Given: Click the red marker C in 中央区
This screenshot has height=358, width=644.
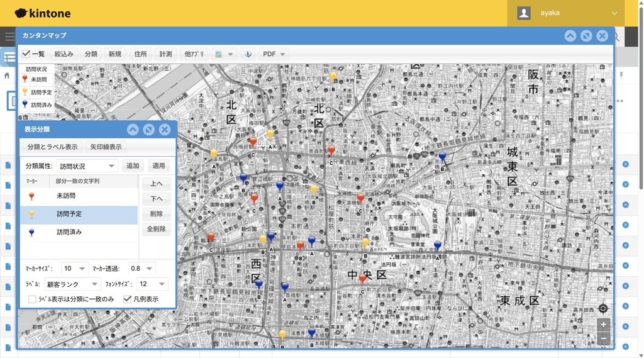Looking at the screenshot, I should (362, 279).
